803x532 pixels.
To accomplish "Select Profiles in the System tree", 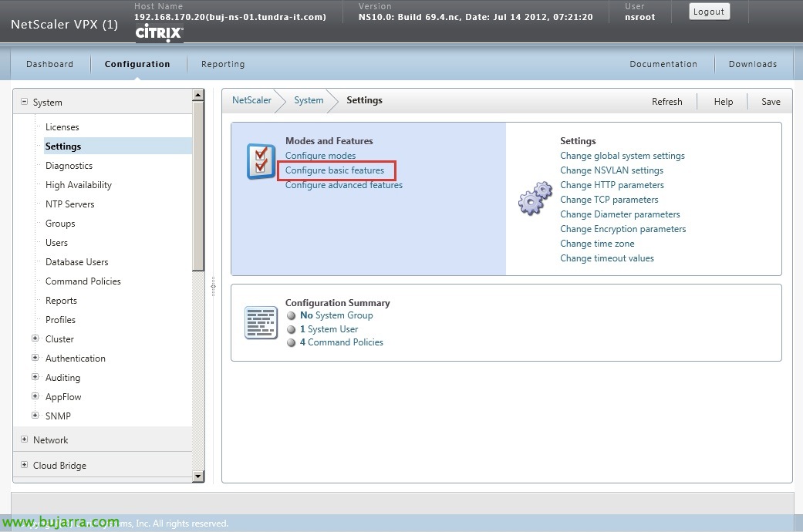I will (60, 319).
